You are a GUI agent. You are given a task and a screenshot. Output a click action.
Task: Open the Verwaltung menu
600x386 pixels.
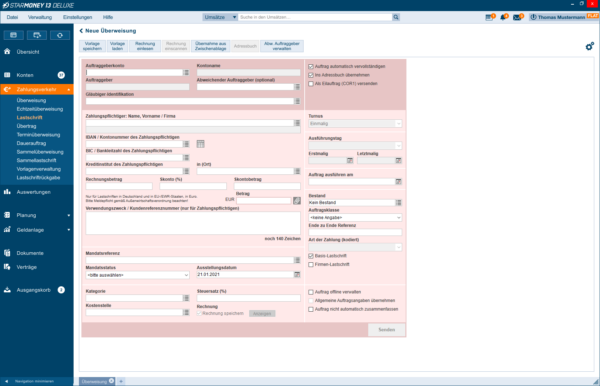click(40, 17)
